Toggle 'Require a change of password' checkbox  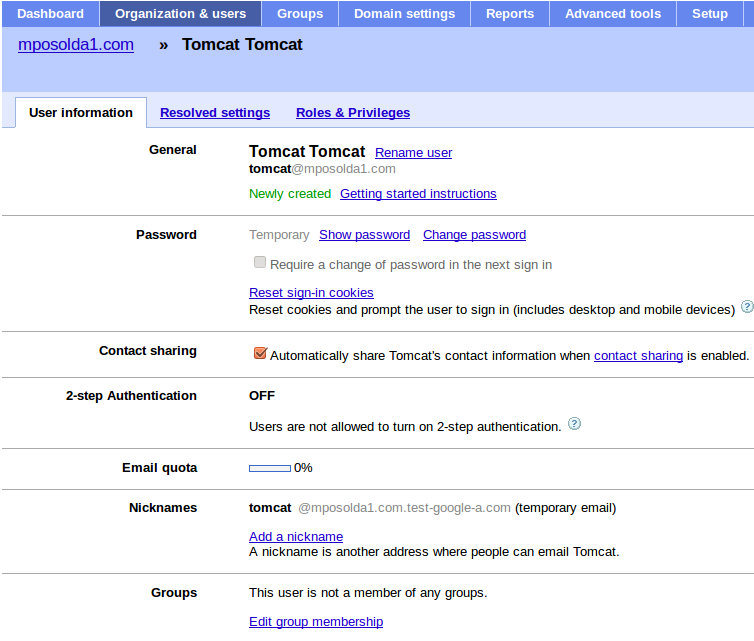coord(260,263)
